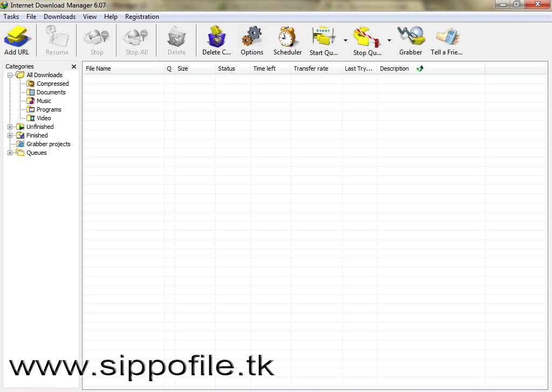Open the Registration menu
Image resolution: width=552 pixels, height=392 pixels.
(x=142, y=17)
